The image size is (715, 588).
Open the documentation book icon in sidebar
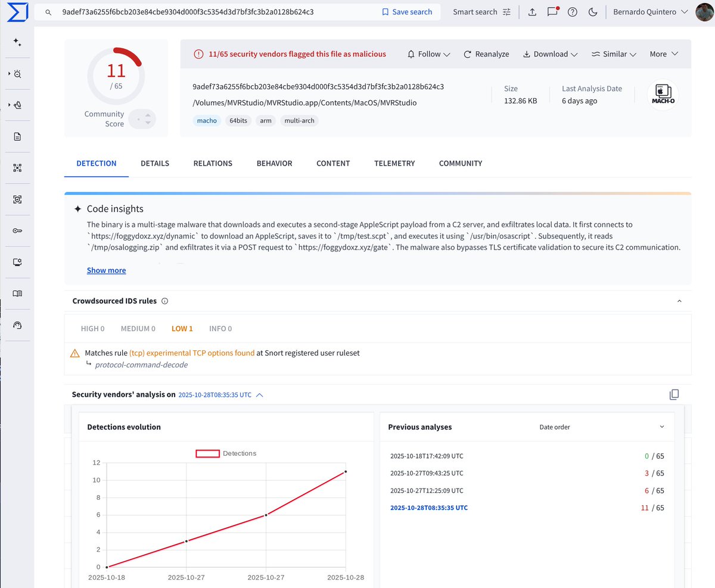coord(17,294)
